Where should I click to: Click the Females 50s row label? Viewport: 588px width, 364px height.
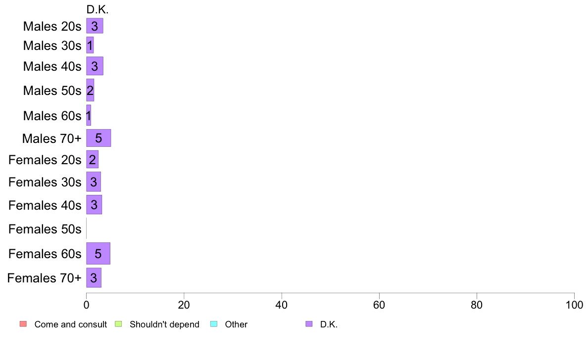click(45, 228)
